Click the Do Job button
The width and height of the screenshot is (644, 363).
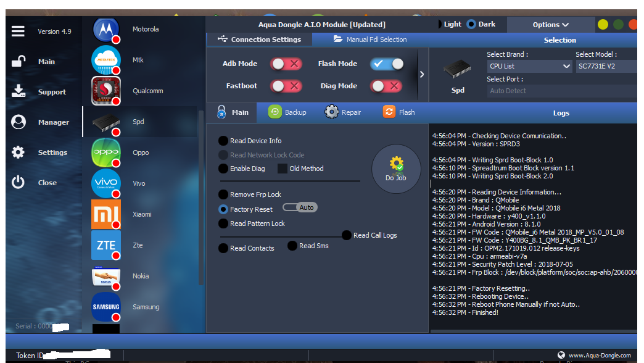click(396, 169)
